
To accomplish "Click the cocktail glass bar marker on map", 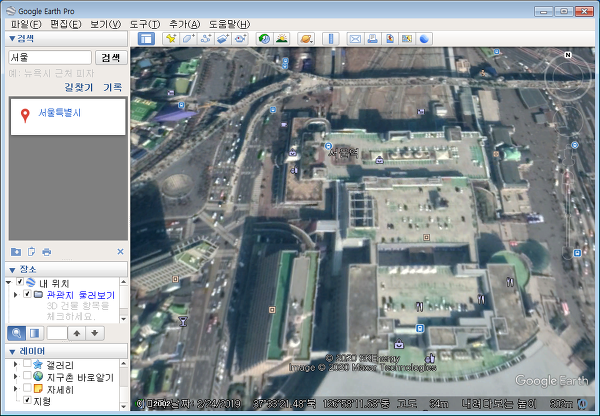I will point(183,321).
